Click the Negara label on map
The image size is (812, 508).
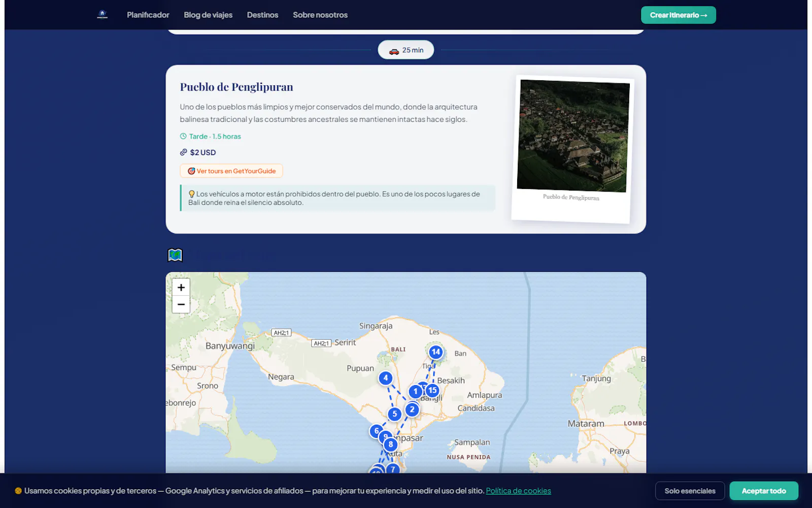[x=281, y=377]
